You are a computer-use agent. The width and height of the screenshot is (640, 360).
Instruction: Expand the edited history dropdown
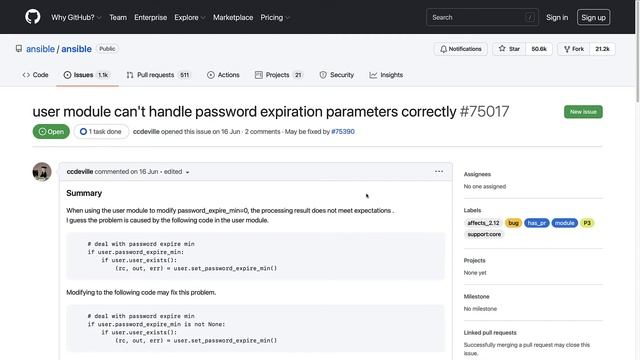pos(177,172)
